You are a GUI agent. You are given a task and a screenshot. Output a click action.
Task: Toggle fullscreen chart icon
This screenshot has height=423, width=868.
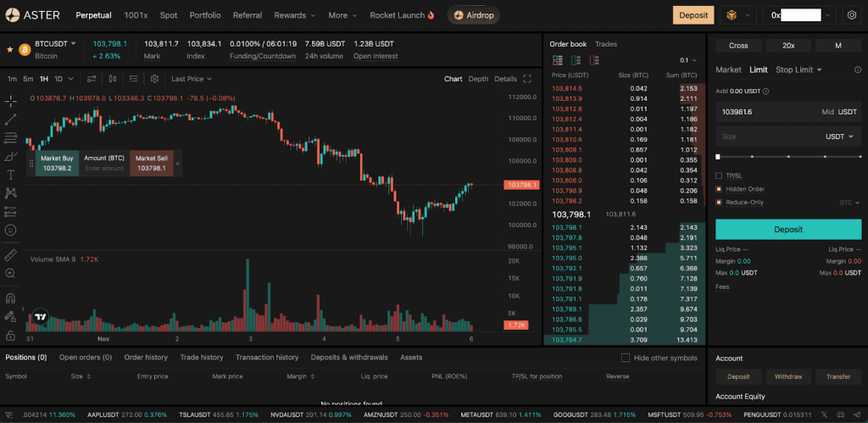[527, 79]
